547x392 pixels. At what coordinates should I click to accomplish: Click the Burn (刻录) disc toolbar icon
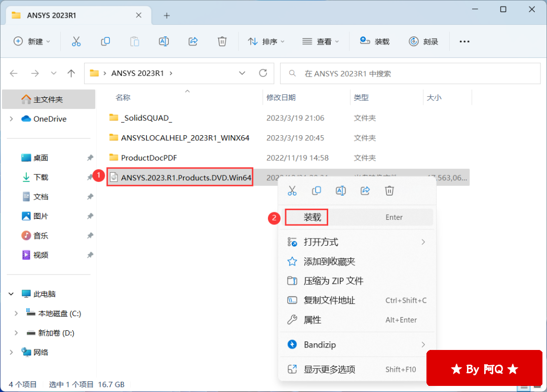coord(423,42)
